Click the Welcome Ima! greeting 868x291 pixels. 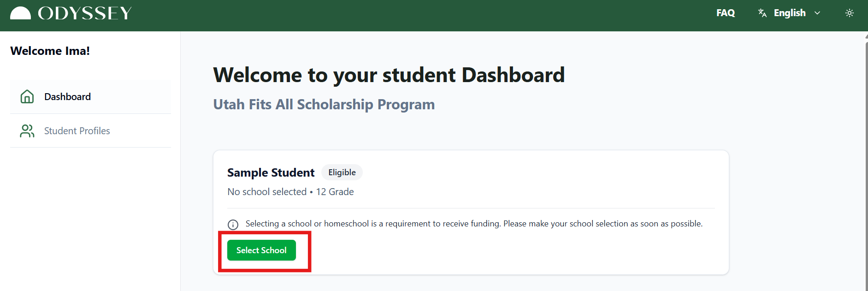[x=50, y=51]
